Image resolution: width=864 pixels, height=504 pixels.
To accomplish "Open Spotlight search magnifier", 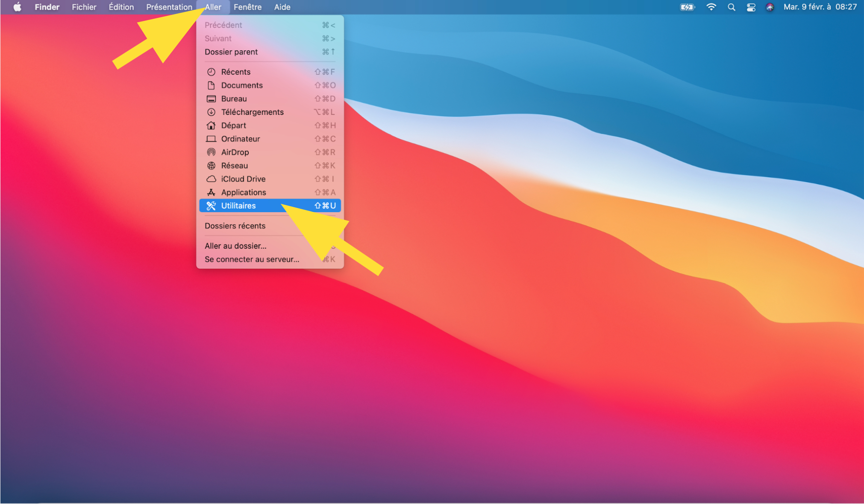I will coord(732,7).
